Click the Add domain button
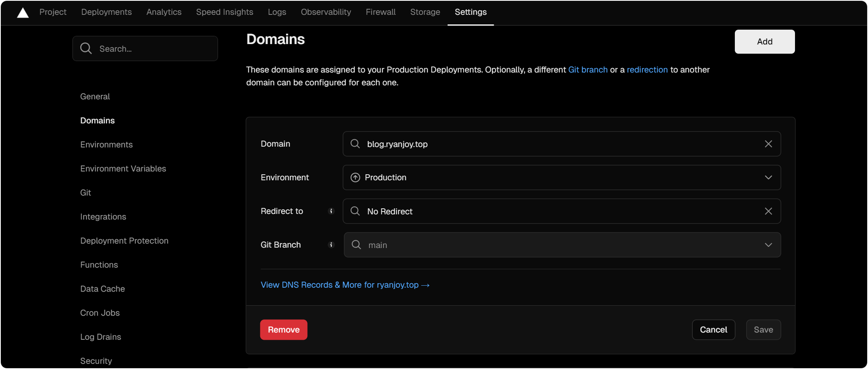The image size is (868, 369). tap(764, 42)
